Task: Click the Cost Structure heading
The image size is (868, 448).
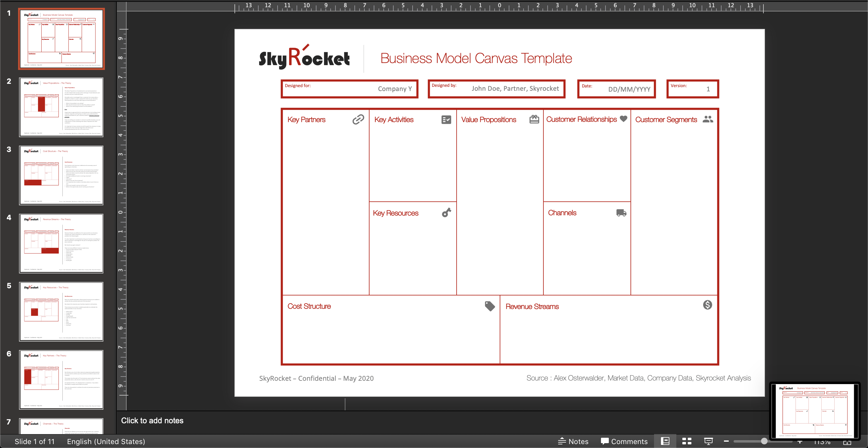Action: tap(309, 306)
